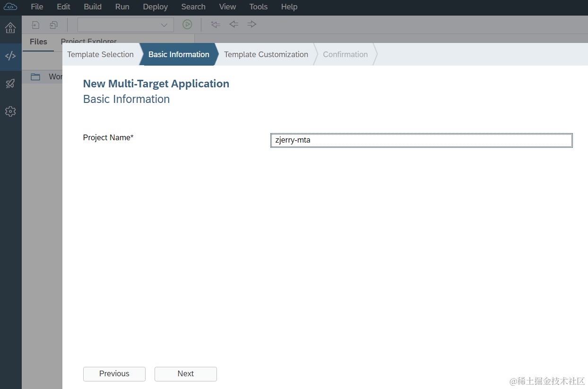Go to the Template Customization wizard step
Image resolution: width=588 pixels, height=389 pixels.
point(266,54)
